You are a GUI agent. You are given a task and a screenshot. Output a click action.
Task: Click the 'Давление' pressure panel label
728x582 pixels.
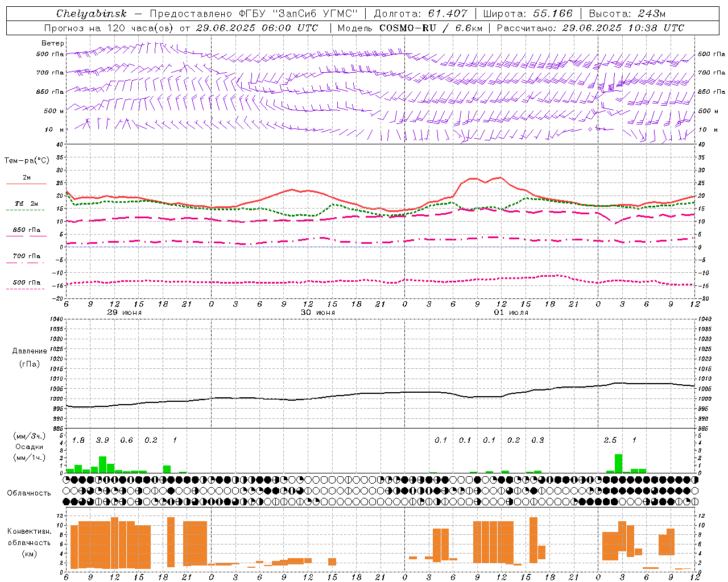pyautogui.click(x=30, y=351)
